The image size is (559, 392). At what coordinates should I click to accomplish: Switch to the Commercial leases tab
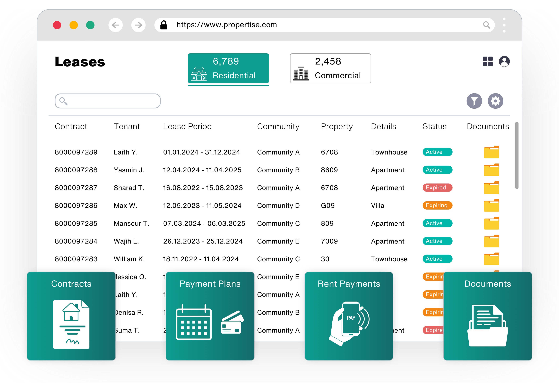(330, 68)
